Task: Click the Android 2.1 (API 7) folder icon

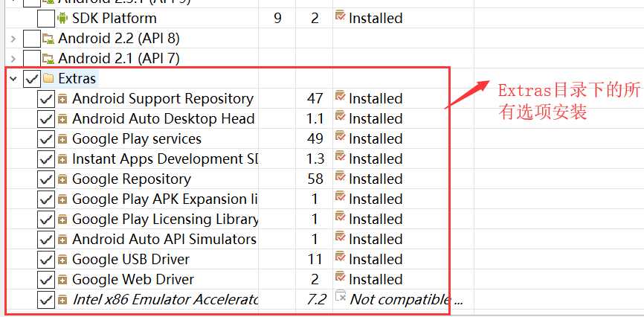Action: coord(48,59)
